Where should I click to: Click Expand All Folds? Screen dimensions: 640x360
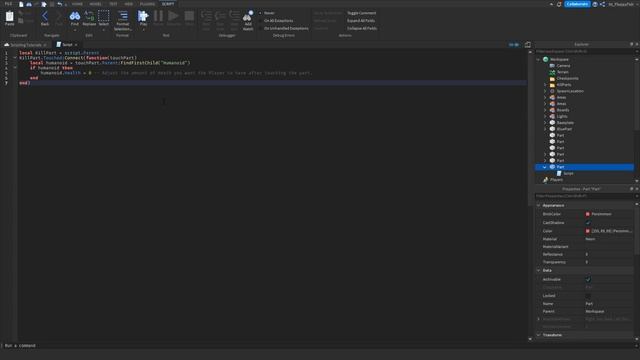361,21
